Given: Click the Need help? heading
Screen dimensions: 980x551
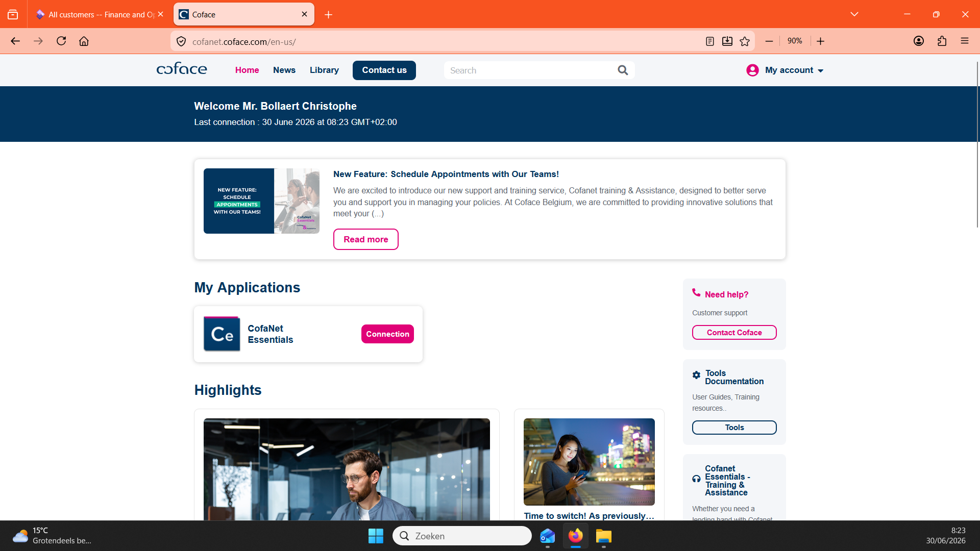Looking at the screenshot, I should (726, 294).
